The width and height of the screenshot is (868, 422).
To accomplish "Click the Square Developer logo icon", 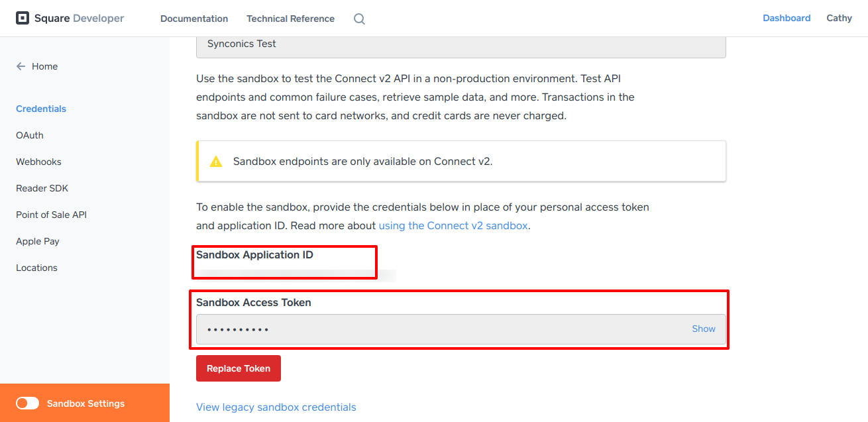I will pyautogui.click(x=23, y=19).
